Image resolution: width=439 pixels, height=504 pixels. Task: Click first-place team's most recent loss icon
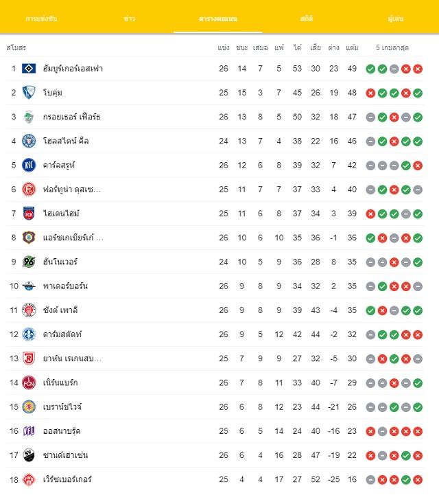[418, 69]
